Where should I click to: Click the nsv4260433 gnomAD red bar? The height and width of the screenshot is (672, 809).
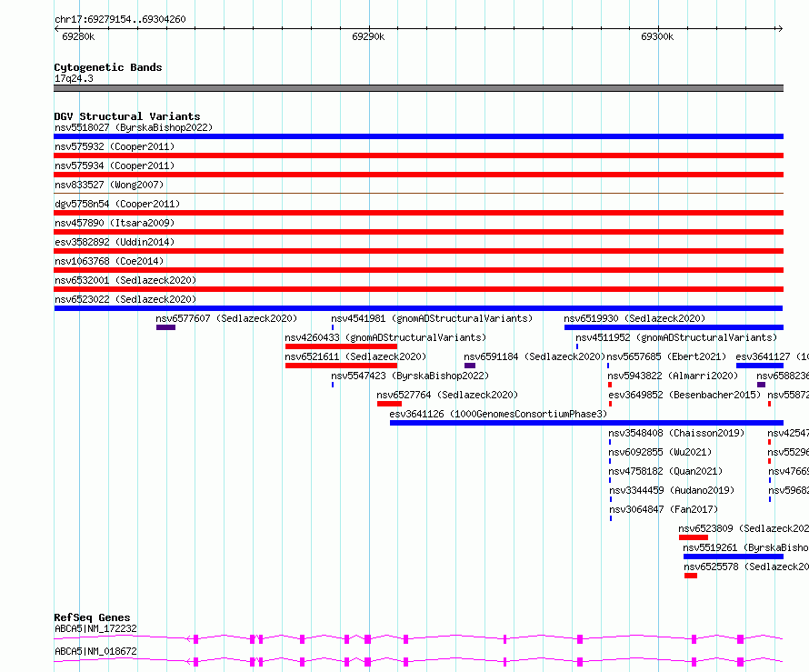(341, 346)
